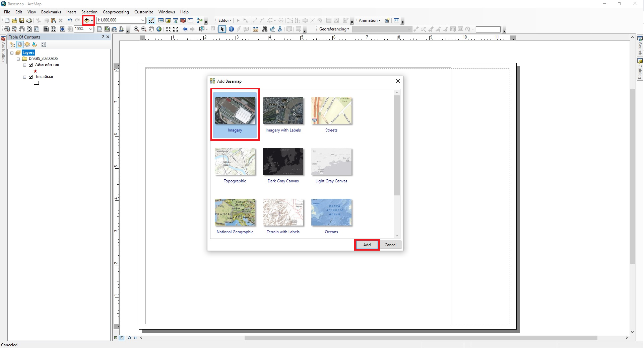Select the Identify tool

pyautogui.click(x=231, y=29)
